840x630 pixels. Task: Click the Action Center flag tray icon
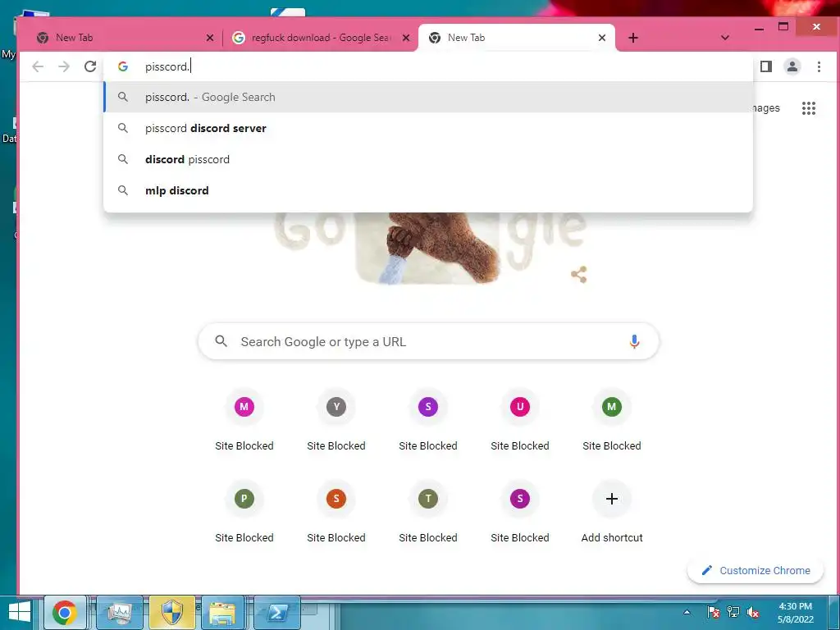coord(713,612)
